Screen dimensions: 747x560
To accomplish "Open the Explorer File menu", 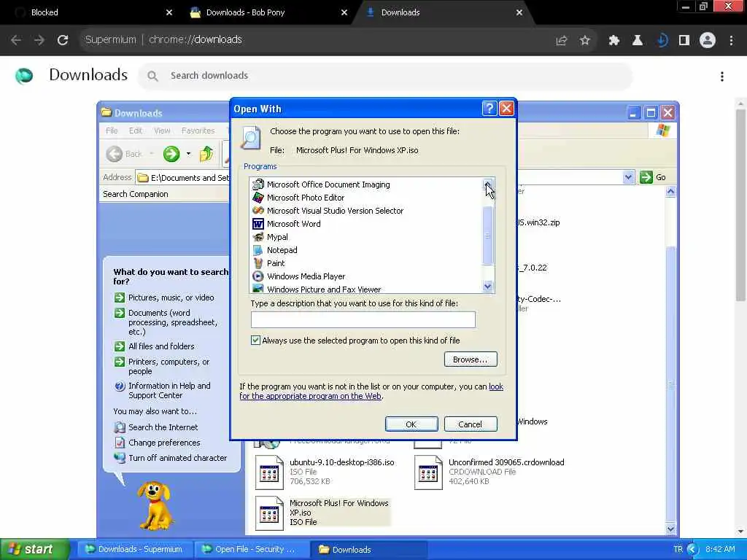I will point(112,131).
